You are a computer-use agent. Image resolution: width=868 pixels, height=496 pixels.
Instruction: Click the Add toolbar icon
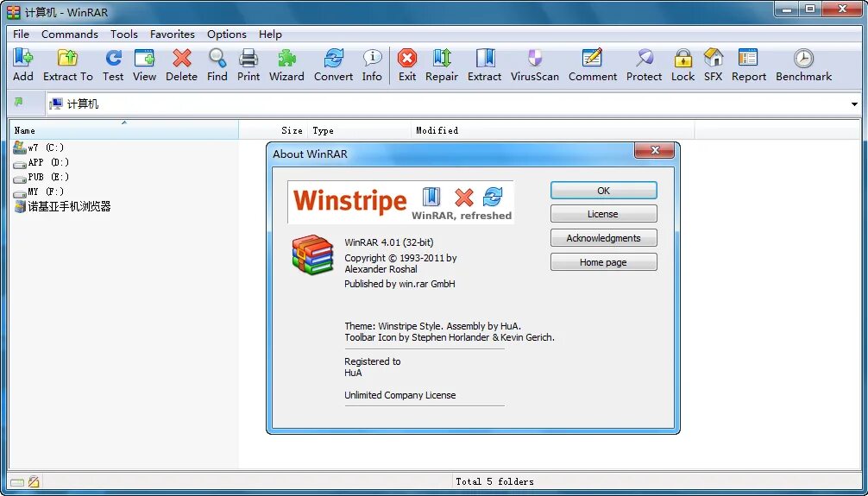tap(23, 58)
